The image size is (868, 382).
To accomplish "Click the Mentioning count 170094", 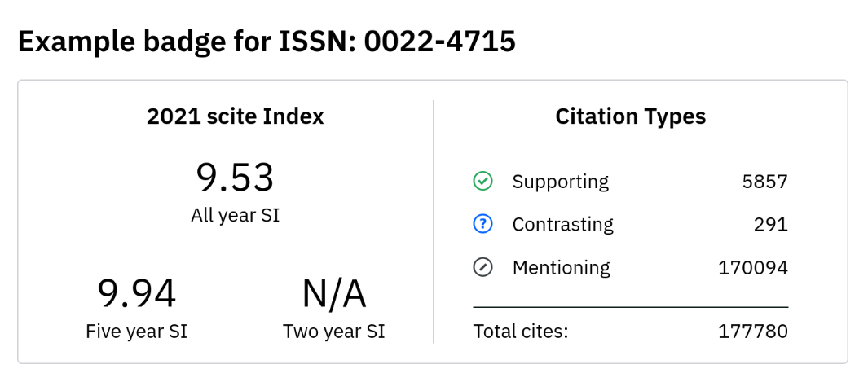I will point(753,268).
